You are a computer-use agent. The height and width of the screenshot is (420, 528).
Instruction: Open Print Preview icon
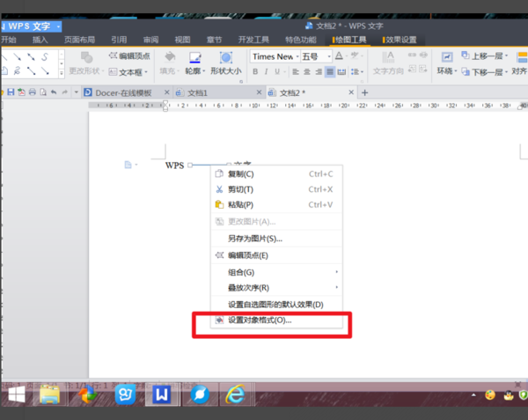click(x=43, y=92)
